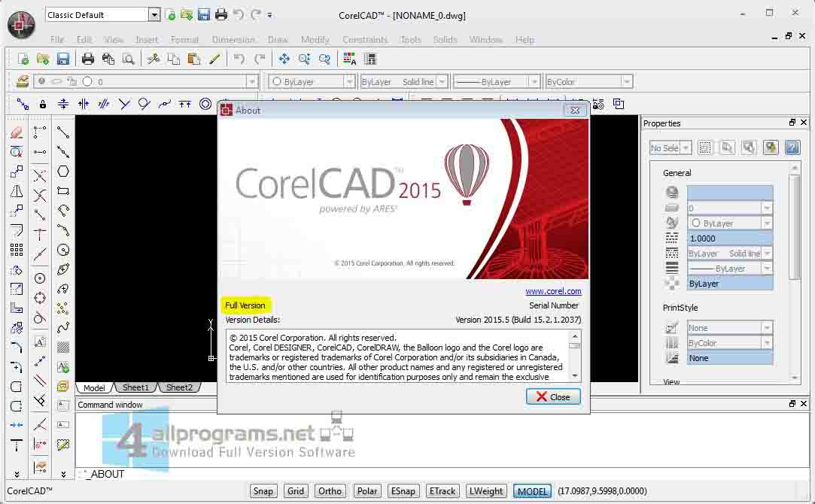
Task: Switch to the Sheet2 tab
Action: [179, 387]
